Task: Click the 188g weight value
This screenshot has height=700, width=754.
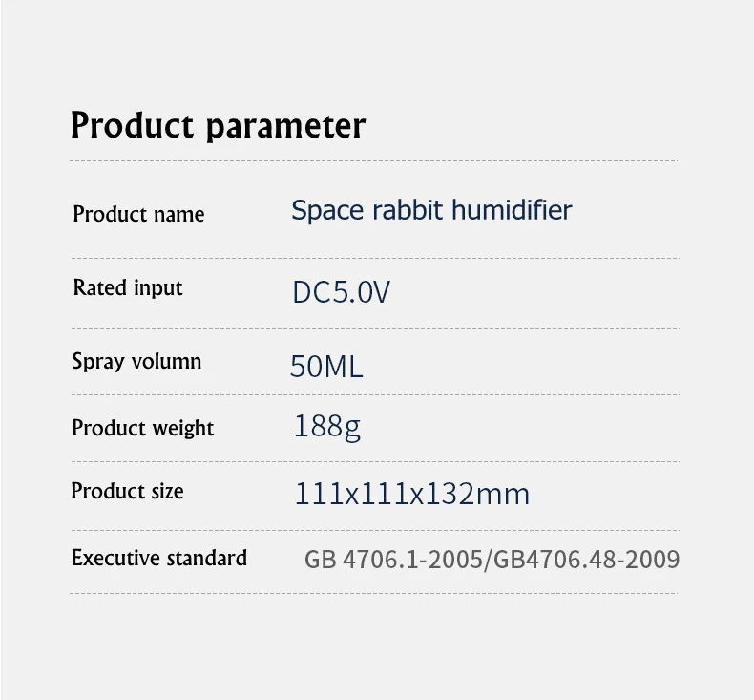Action: tap(327, 427)
